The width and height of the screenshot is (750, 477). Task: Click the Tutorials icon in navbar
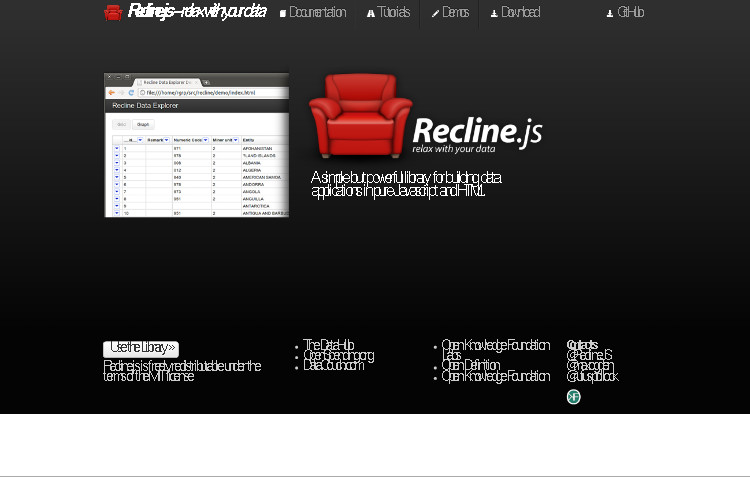click(371, 14)
